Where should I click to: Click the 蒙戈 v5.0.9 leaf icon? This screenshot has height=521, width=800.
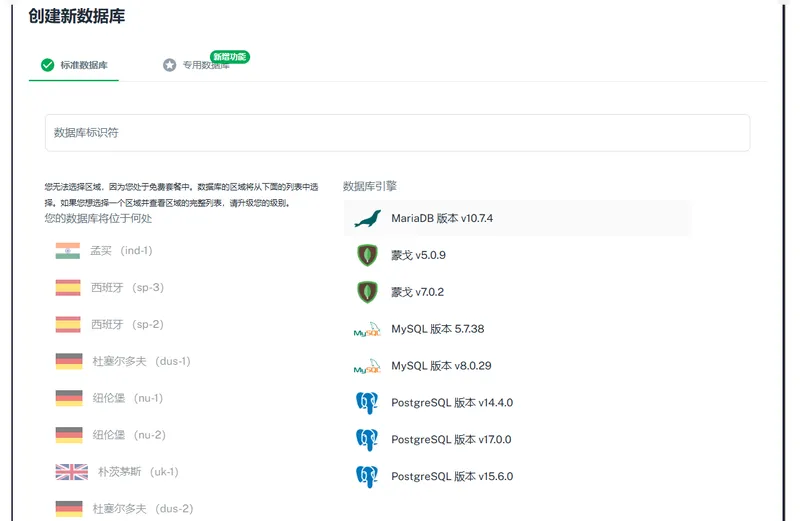[x=367, y=255]
